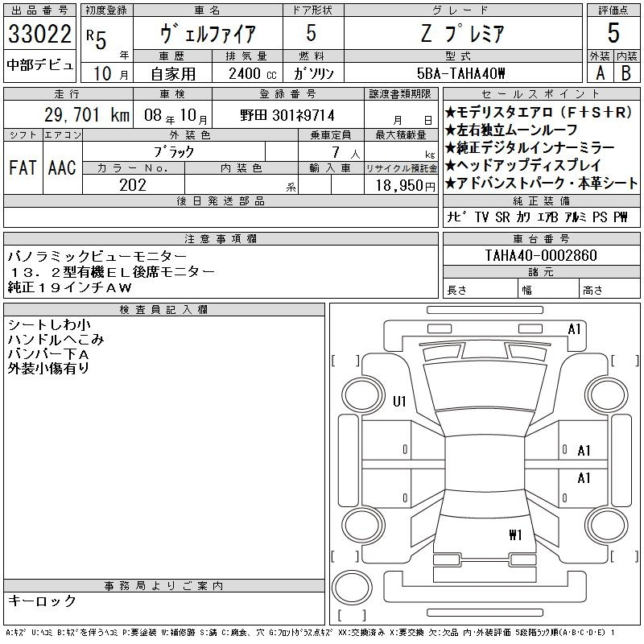
Task: Select the chassis number TAHA40-0002860
Action: point(541,255)
